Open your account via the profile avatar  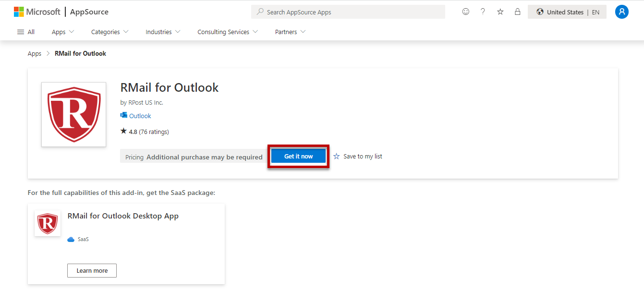tap(622, 12)
